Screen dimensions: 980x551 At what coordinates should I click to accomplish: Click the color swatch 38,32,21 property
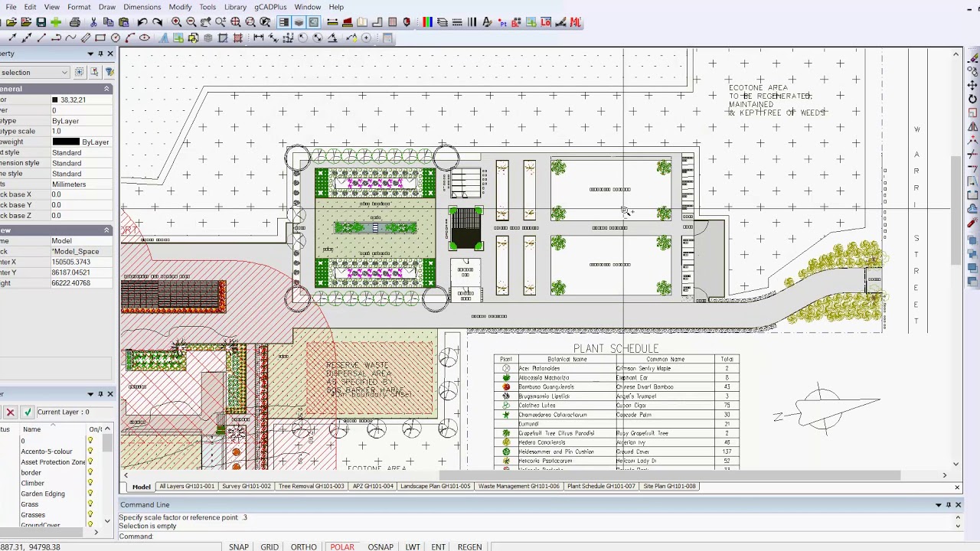[x=54, y=100]
